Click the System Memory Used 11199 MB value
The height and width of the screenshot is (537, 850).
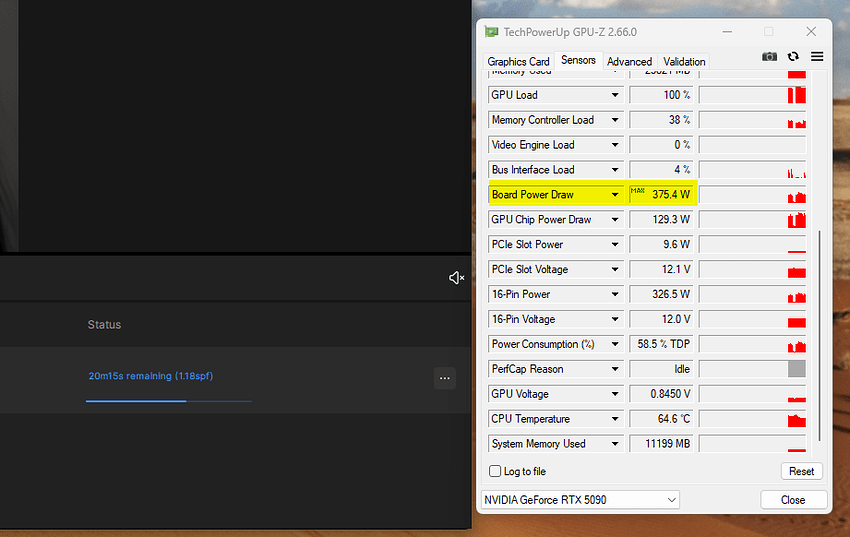pos(661,444)
